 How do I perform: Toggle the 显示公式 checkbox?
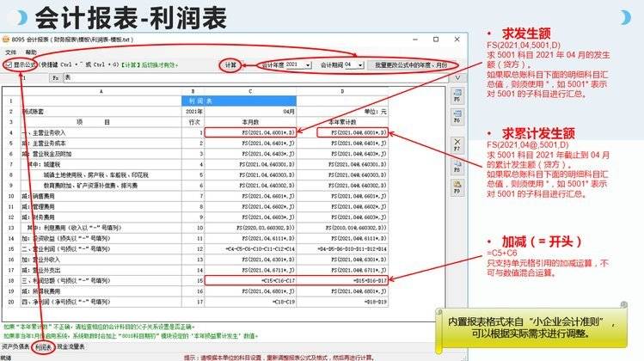pyautogui.click(x=8, y=64)
